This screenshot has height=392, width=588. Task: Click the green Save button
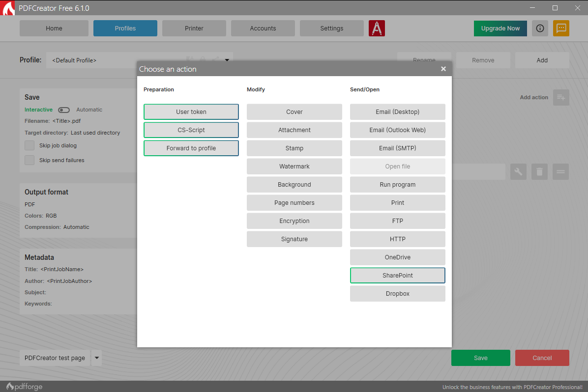[x=481, y=358]
